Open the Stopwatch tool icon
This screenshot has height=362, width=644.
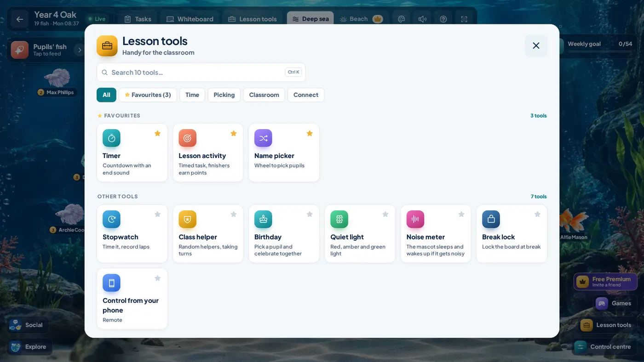pos(111,219)
